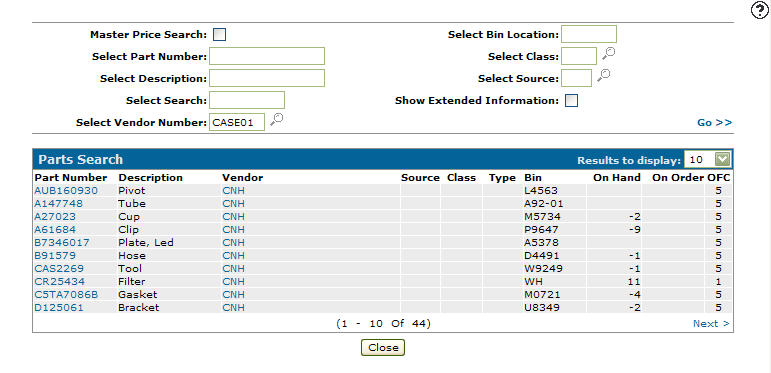The width and height of the screenshot is (771, 373).
Task: Click the Vendor column header
Action: point(242,177)
